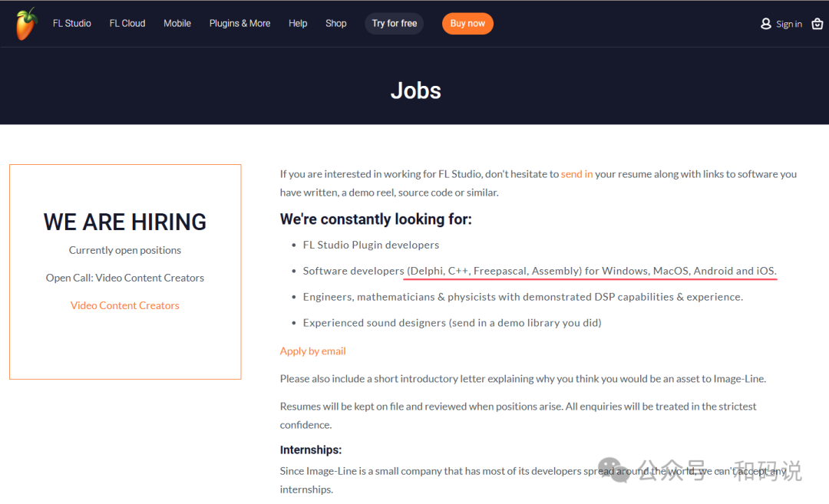The height and width of the screenshot is (504, 829).
Task: Click the Jobs page heading
Action: click(415, 91)
